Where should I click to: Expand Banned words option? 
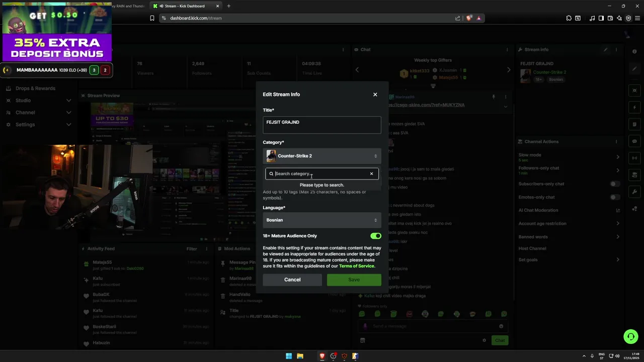pyautogui.click(x=618, y=237)
